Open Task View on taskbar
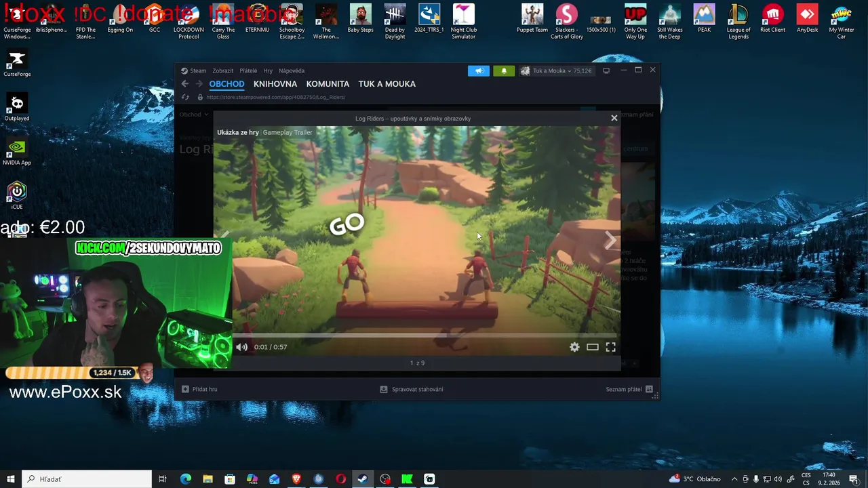 pos(163,479)
